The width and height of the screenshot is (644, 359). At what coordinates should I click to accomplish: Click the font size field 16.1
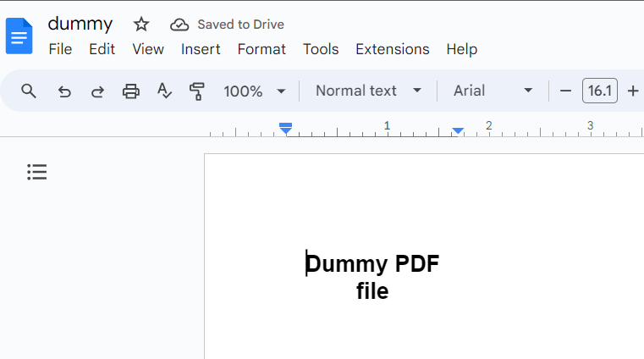click(600, 91)
